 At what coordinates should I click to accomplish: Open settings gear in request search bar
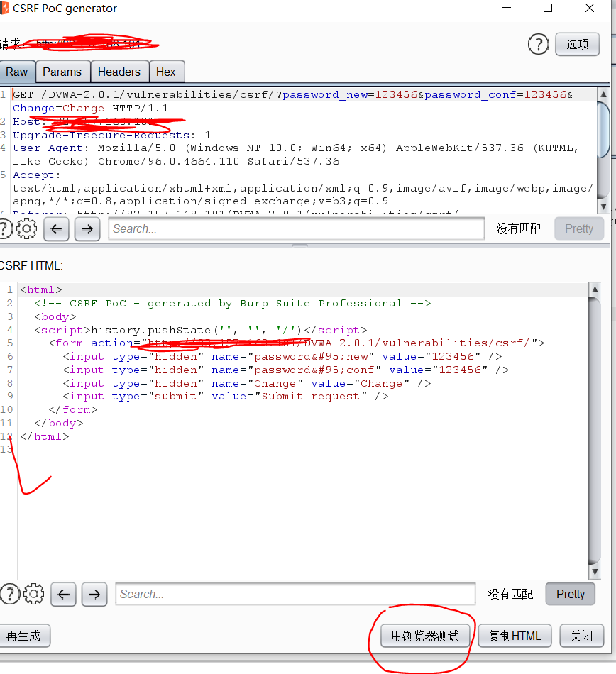click(x=26, y=228)
